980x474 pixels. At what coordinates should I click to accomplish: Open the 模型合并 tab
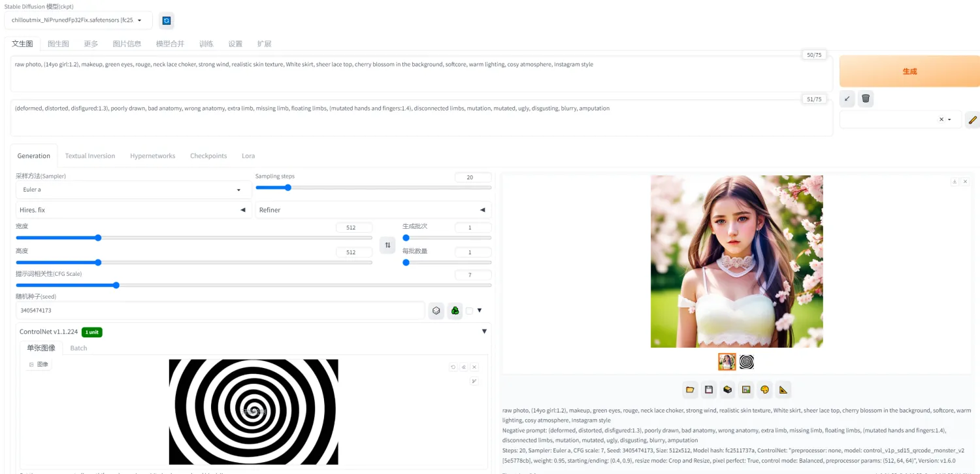coord(170,44)
